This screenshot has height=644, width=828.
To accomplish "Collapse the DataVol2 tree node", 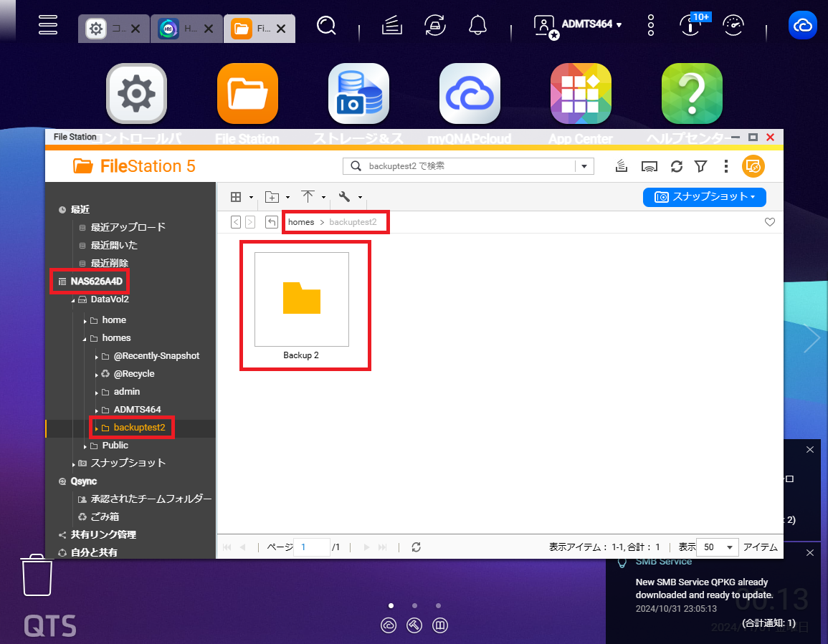I will (73, 300).
